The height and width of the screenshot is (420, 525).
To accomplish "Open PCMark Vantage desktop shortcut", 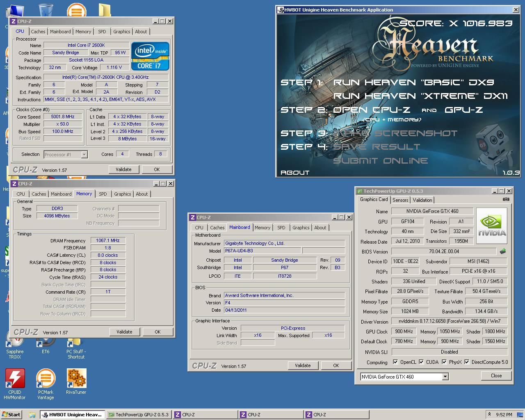I will (x=46, y=383).
